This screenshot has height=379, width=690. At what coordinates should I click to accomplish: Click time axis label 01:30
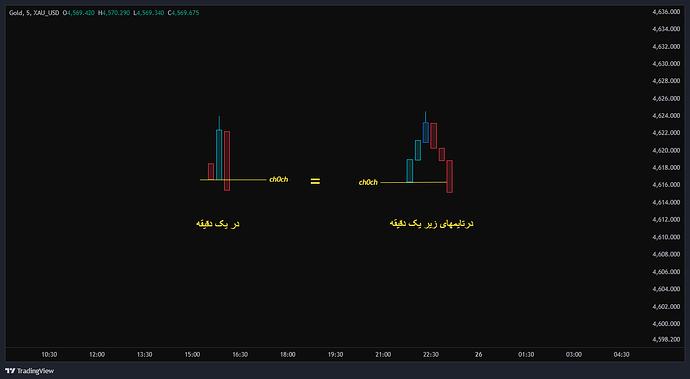pyautogui.click(x=526, y=354)
